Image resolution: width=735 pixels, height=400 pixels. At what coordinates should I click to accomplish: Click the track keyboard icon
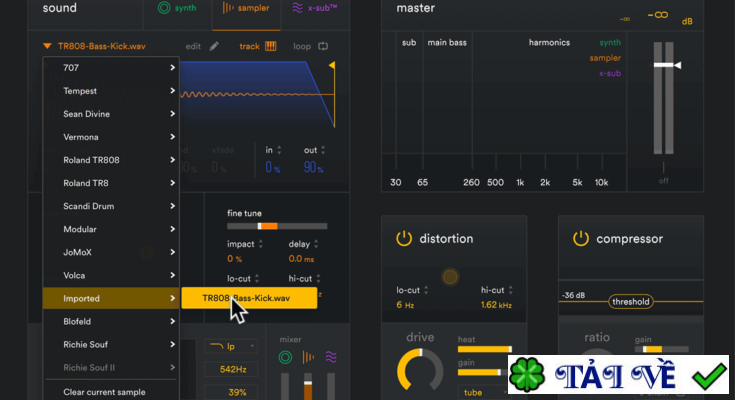[x=270, y=46]
